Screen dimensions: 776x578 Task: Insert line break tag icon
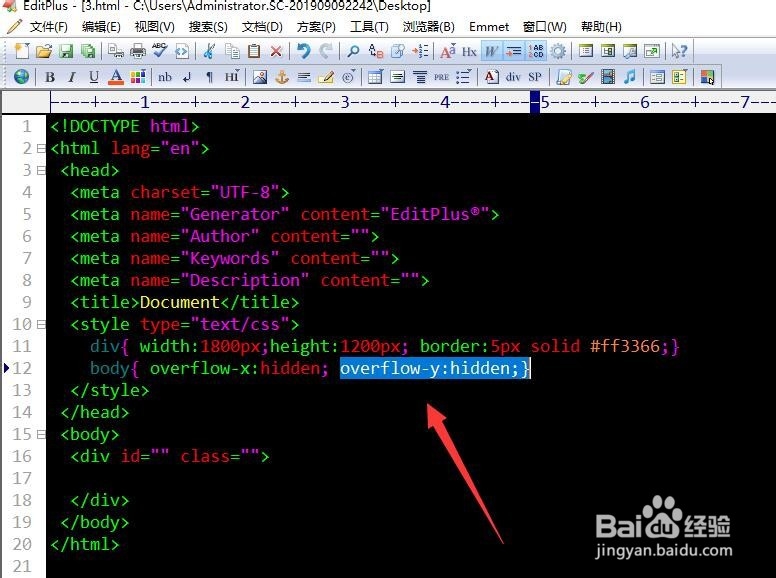187,77
